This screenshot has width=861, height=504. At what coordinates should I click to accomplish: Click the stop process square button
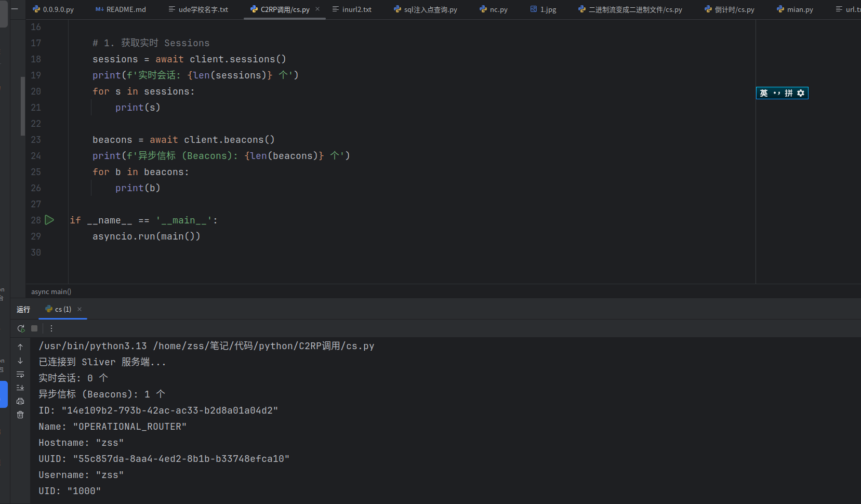pyautogui.click(x=34, y=328)
